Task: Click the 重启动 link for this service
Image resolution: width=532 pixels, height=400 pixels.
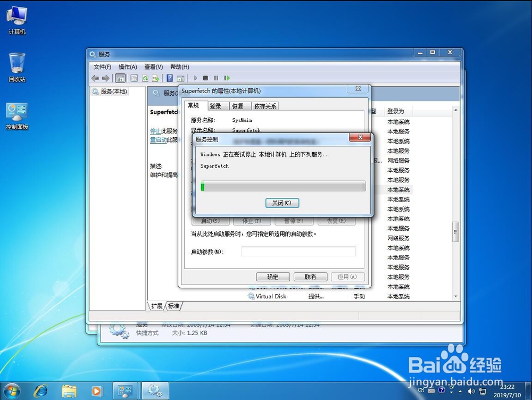Action: click(x=158, y=140)
